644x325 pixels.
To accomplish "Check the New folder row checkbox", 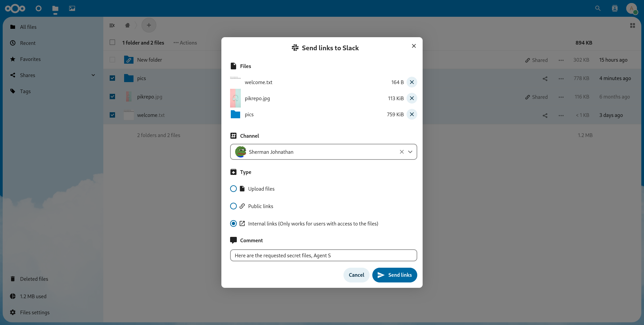I will pos(112,60).
